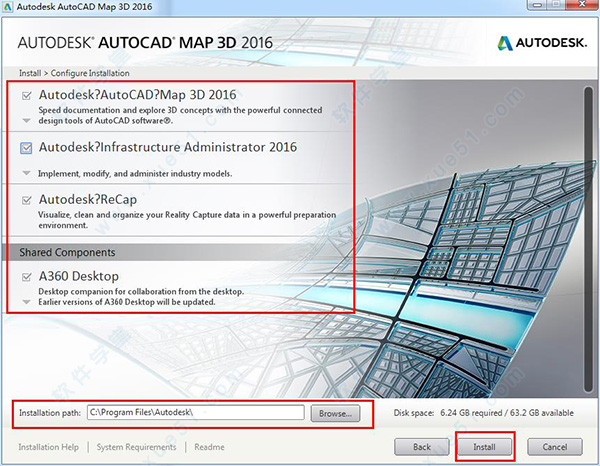Expand AutoCAD Map 3D 2016 options arrow
600x466 pixels.
(26, 121)
